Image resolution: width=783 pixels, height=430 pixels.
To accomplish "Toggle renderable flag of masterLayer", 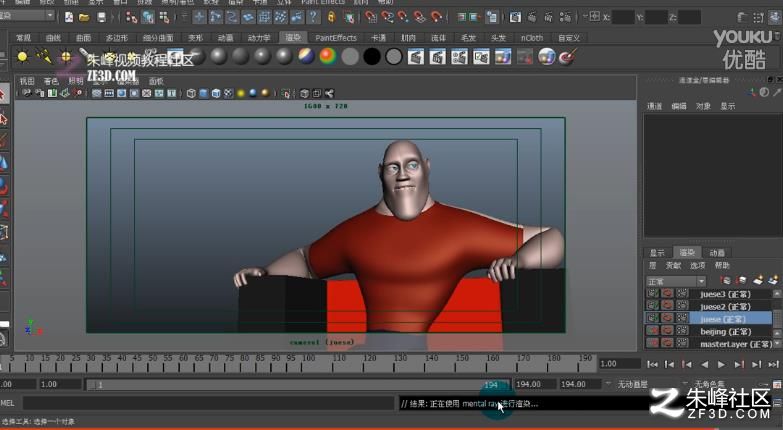I will tap(652, 343).
